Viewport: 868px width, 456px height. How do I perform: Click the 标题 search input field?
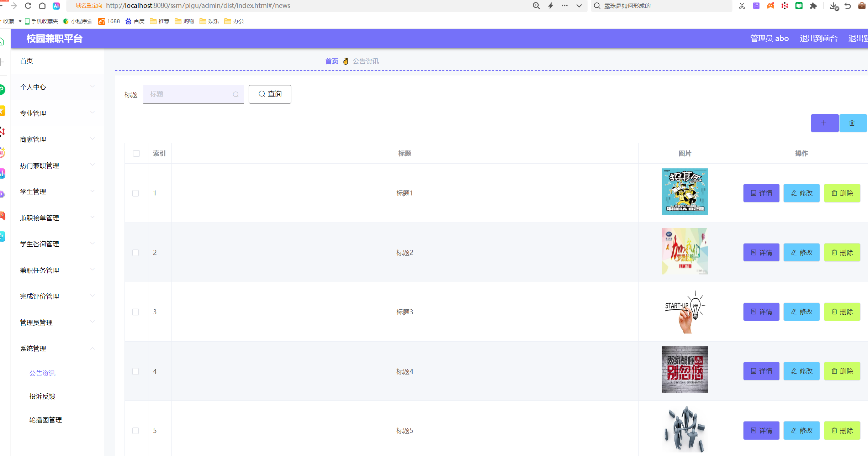tap(189, 94)
